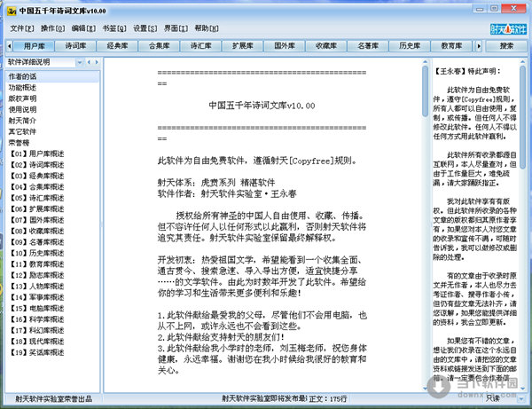Click the 搜索 button
Image resolution: width=532 pixels, height=409 pixels.
[506, 46]
